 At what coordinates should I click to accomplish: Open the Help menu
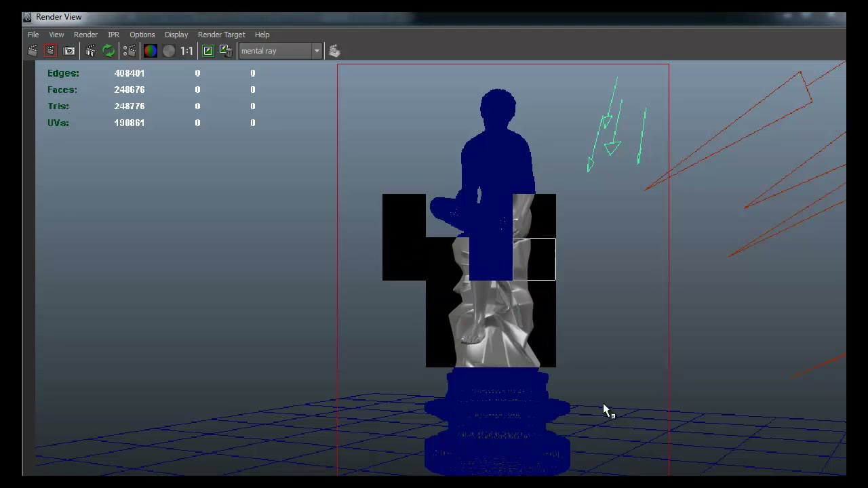262,35
